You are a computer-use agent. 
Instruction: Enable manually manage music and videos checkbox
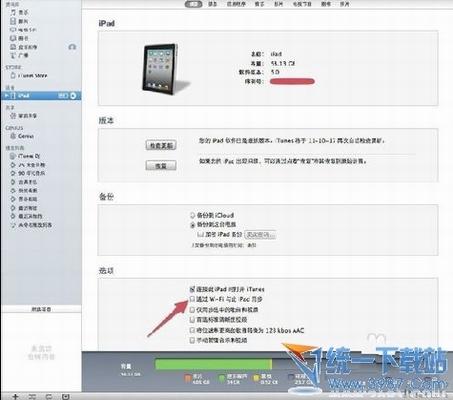(192, 340)
